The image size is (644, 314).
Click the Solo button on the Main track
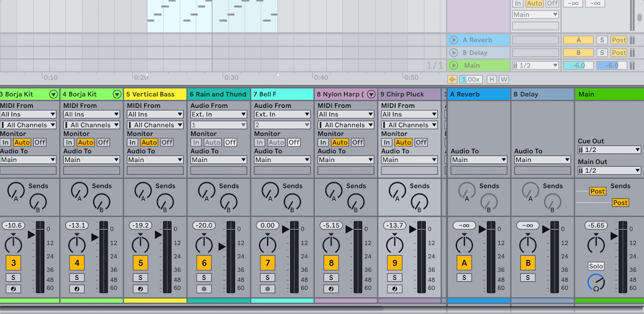(596, 266)
